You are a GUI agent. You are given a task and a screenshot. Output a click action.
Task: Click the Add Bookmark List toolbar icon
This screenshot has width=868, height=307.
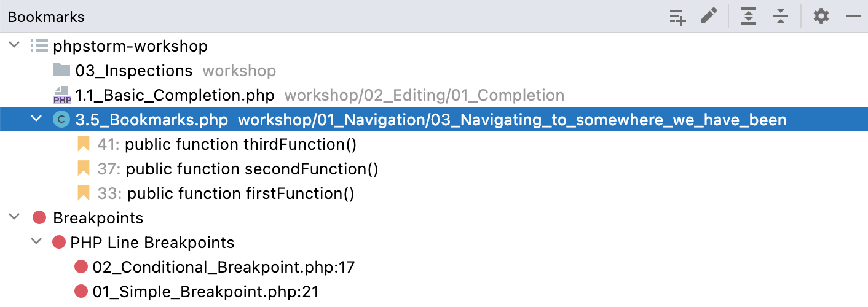click(x=677, y=17)
